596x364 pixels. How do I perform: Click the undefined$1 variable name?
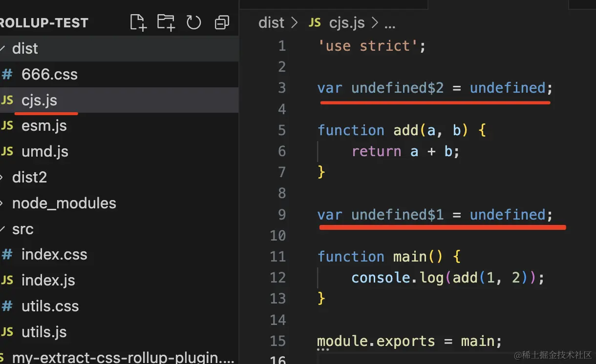pos(397,215)
